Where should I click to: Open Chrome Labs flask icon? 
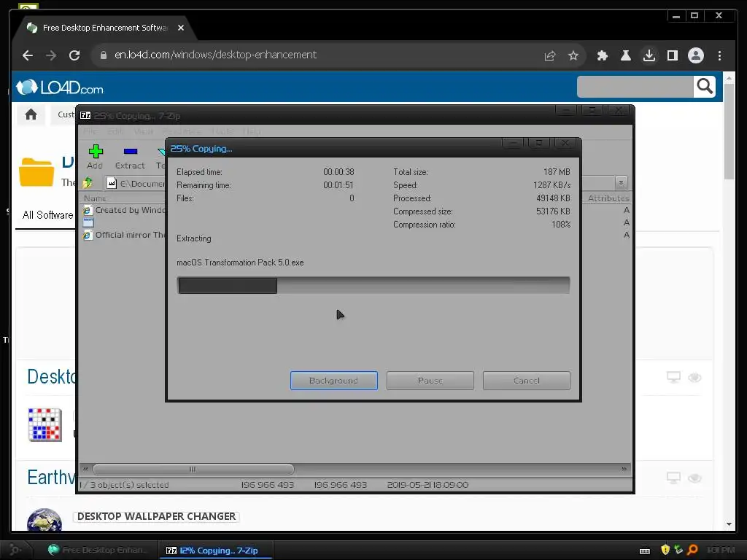click(x=625, y=55)
